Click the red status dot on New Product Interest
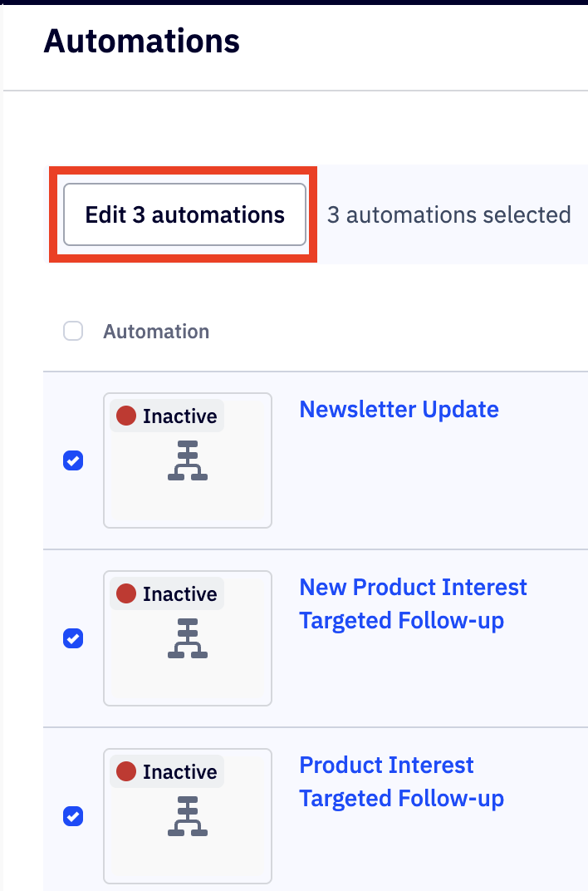The height and width of the screenshot is (891, 588). coord(126,593)
